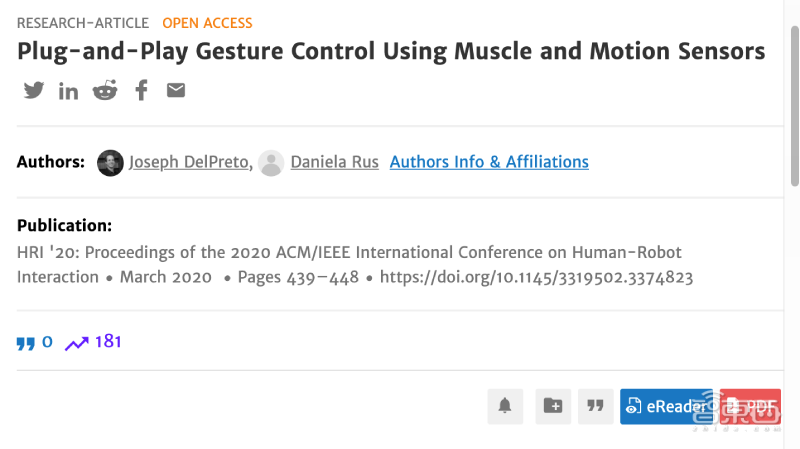Click Joseph DelPreto's profile photo

click(x=110, y=162)
